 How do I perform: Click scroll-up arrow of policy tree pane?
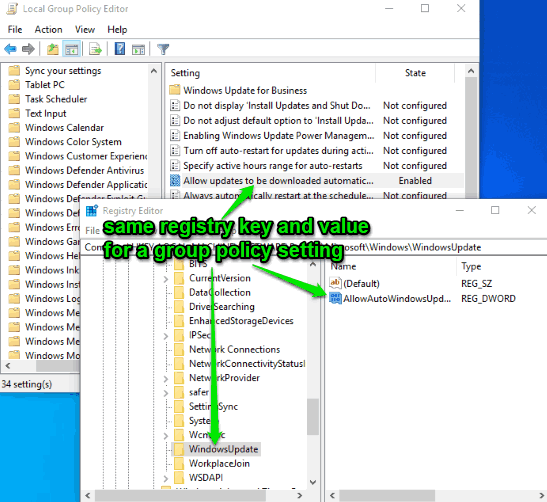(x=153, y=71)
